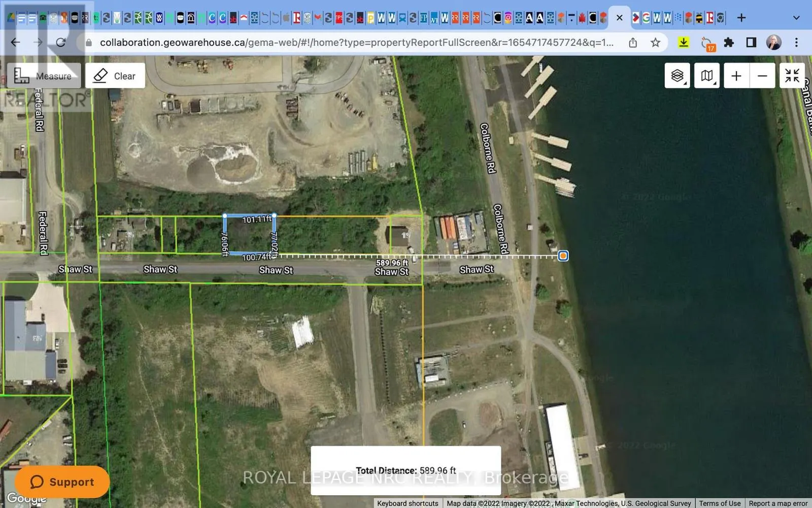Click the address bar URL field
The image size is (812, 508).
pyautogui.click(x=356, y=43)
